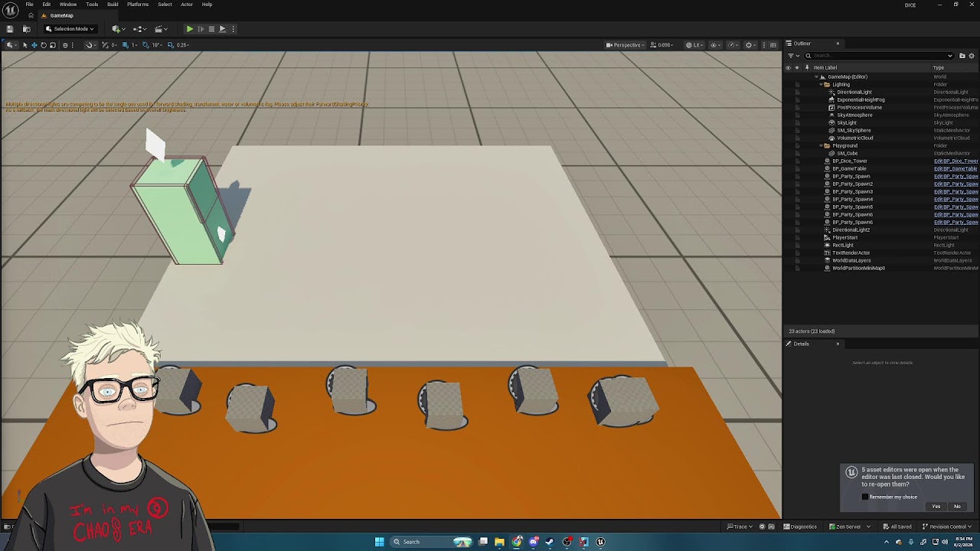Adjust the camera speed 0.098 control
Viewport: 980px width, 551px height.
tap(662, 45)
